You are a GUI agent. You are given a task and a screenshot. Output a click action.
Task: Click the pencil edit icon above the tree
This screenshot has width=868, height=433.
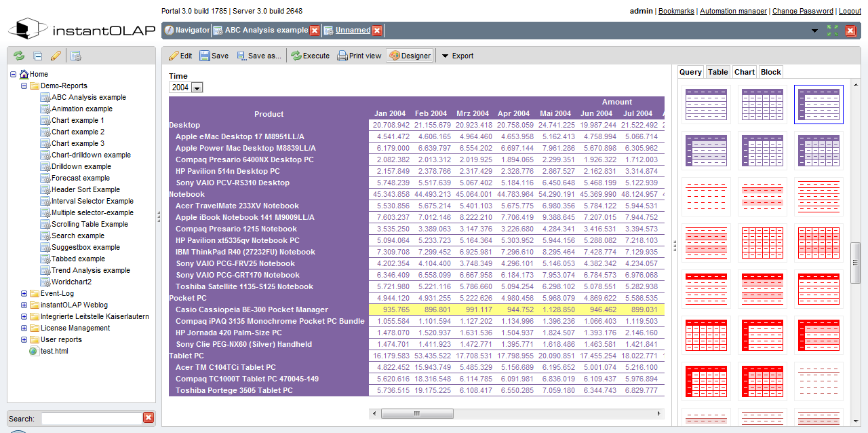point(56,56)
